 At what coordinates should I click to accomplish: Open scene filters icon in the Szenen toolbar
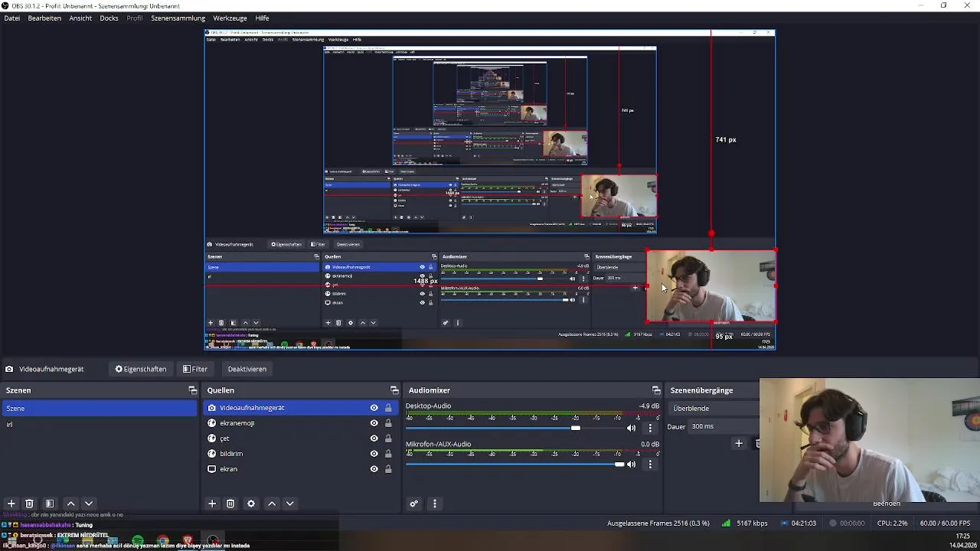(x=50, y=504)
